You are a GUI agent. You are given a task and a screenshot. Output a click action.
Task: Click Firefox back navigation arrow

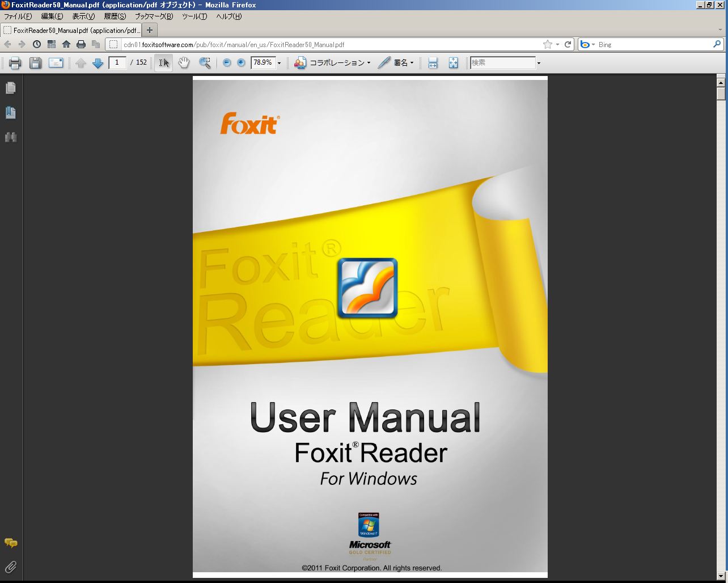coord(7,44)
